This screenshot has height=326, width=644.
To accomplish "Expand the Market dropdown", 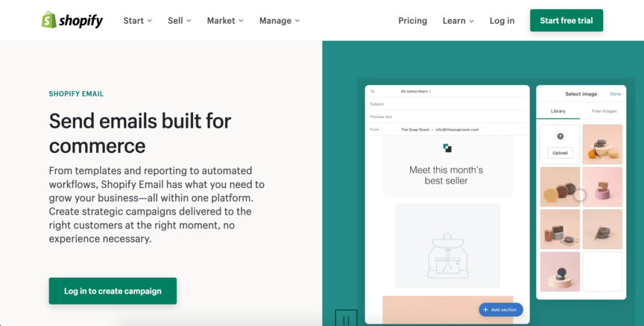I will pos(225,21).
